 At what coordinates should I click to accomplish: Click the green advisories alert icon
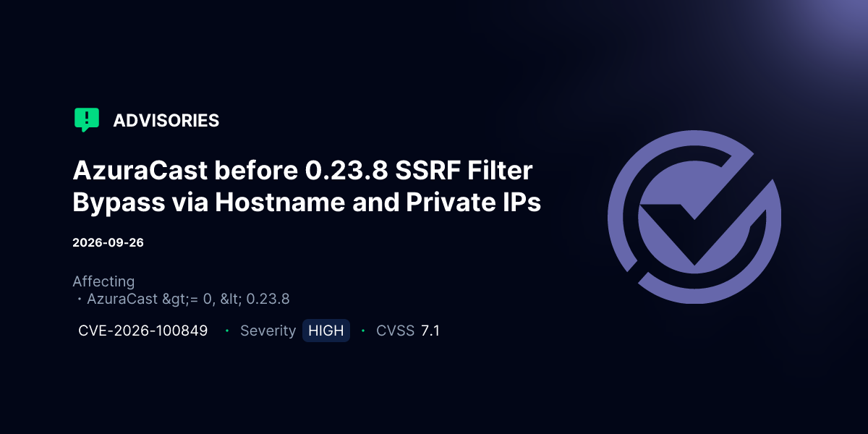pyautogui.click(x=87, y=120)
